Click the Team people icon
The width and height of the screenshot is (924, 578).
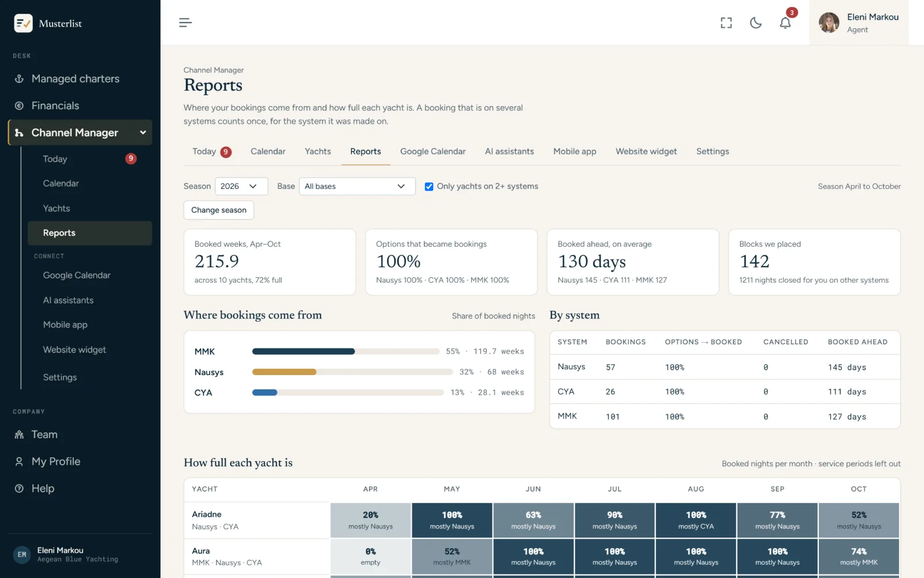(19, 435)
